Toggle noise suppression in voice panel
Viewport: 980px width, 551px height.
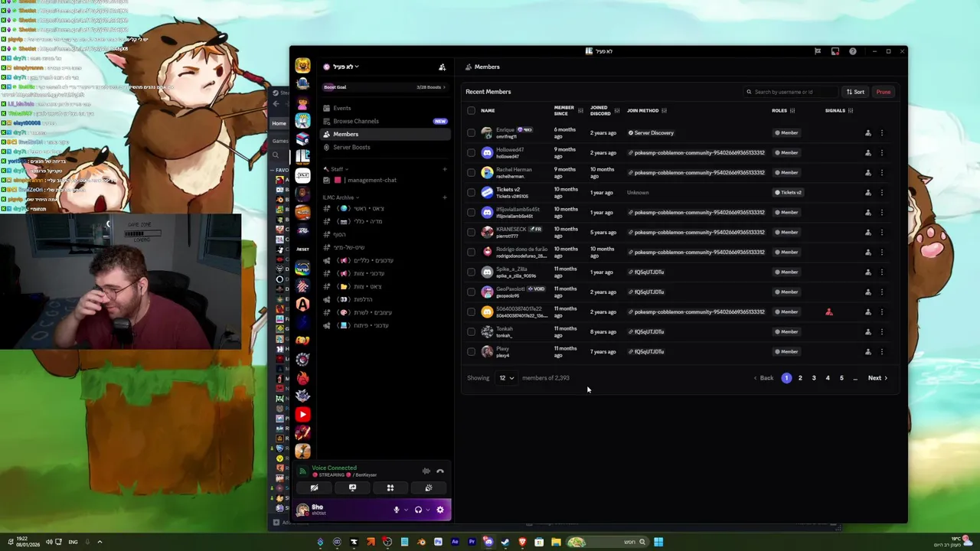coord(426,471)
